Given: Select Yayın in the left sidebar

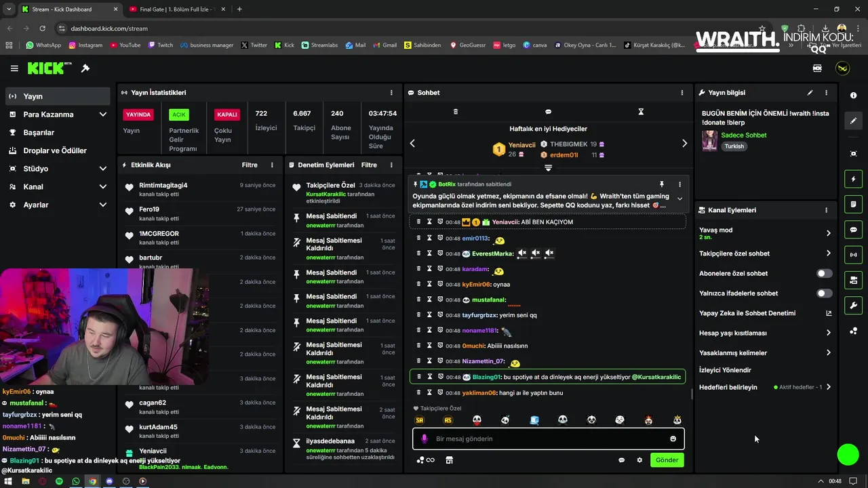Looking at the screenshot, I should point(58,96).
